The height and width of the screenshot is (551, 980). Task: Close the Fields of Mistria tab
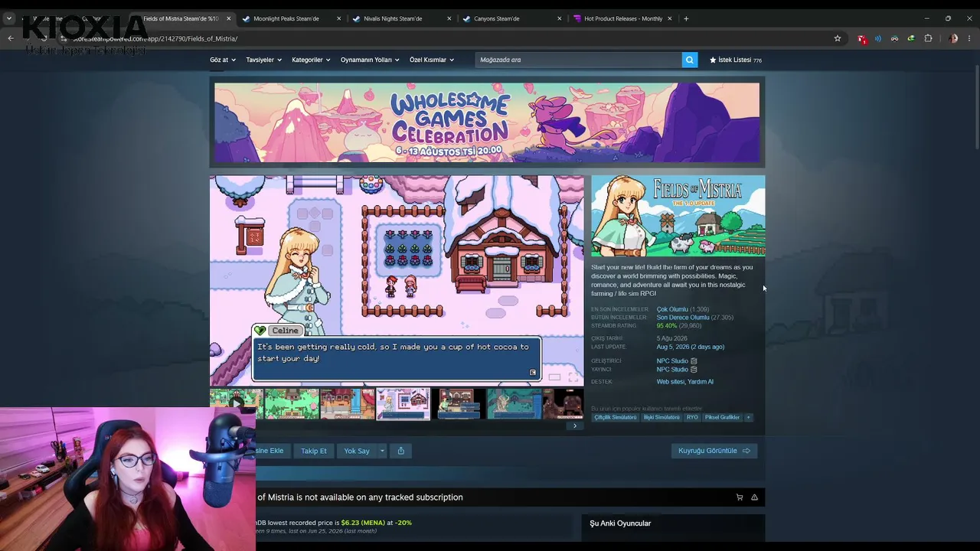pyautogui.click(x=228, y=18)
